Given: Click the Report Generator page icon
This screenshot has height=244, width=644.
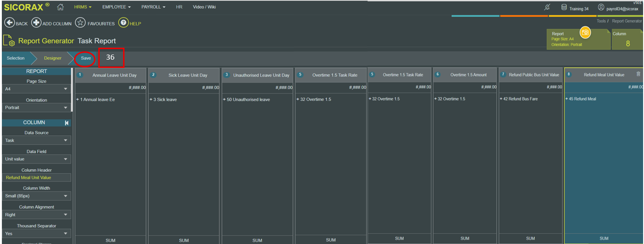Looking at the screenshot, I should click(9, 41).
